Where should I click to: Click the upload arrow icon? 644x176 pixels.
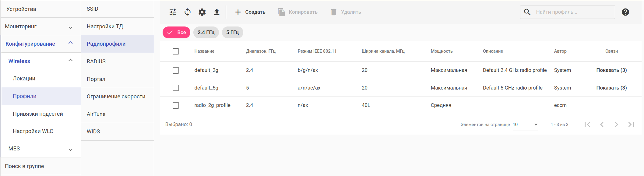click(x=216, y=12)
